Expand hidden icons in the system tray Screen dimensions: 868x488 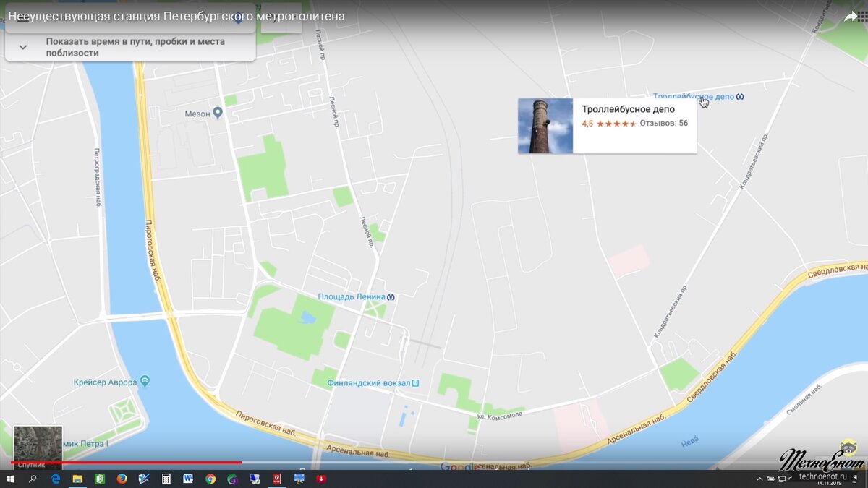point(761,479)
